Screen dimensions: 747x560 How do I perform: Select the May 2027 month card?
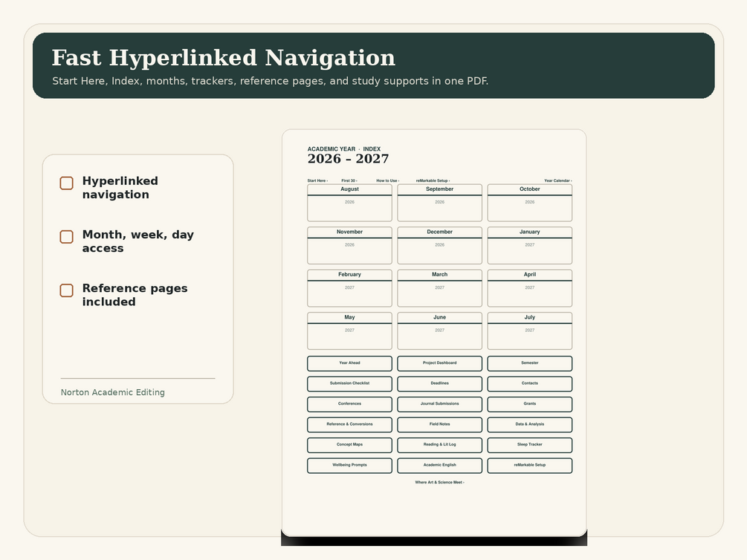[349, 331]
